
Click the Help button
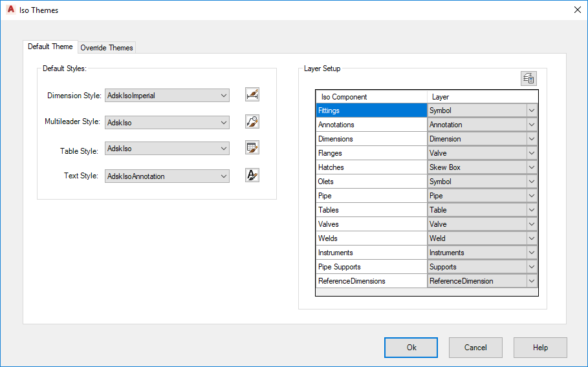[x=540, y=348]
